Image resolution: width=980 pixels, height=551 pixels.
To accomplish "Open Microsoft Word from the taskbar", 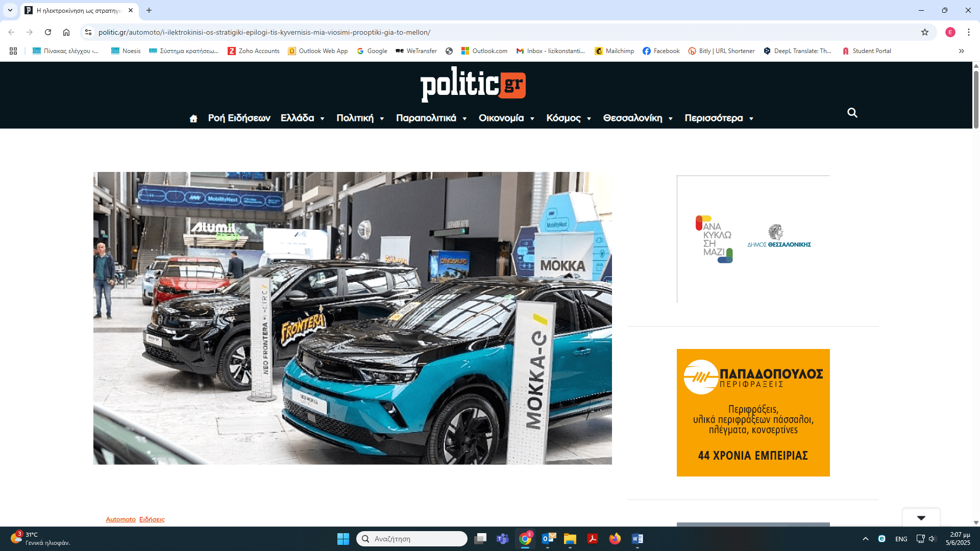I will pyautogui.click(x=637, y=539).
